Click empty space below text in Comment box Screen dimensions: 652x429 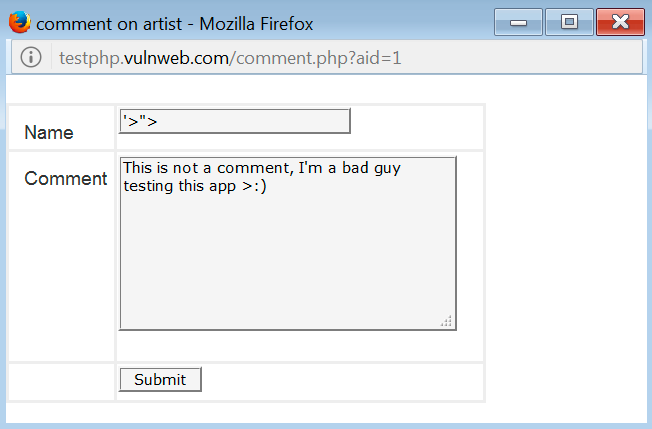click(288, 270)
